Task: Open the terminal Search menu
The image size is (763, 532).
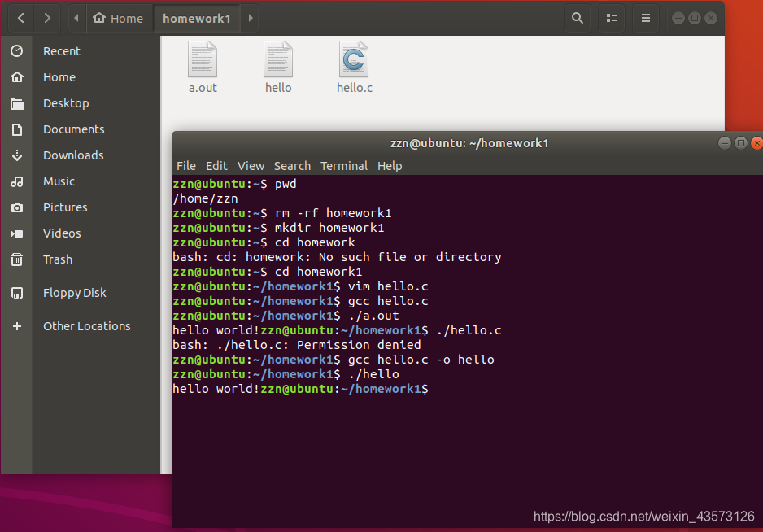Action: (x=292, y=166)
